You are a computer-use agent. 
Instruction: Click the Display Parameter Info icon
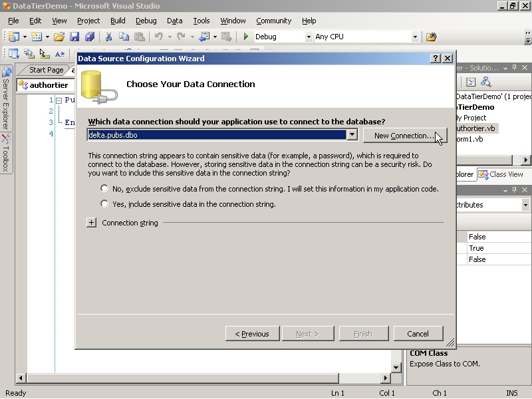29,54
